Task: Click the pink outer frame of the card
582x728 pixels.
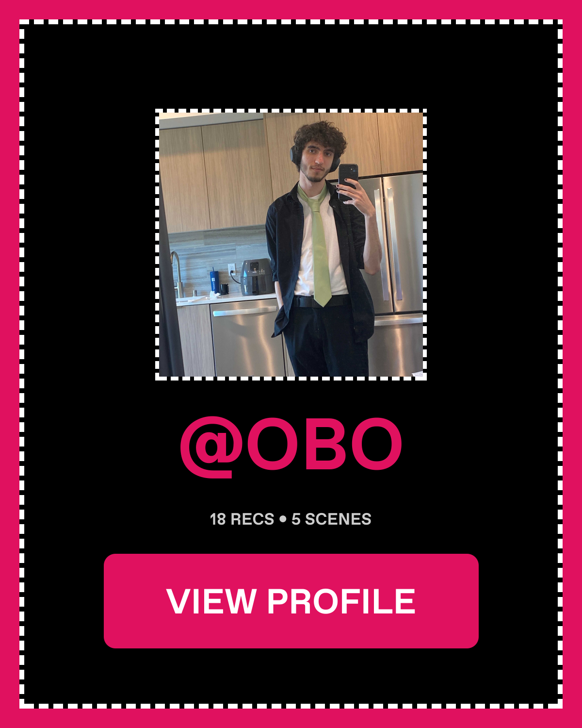Action: tap(291, 9)
